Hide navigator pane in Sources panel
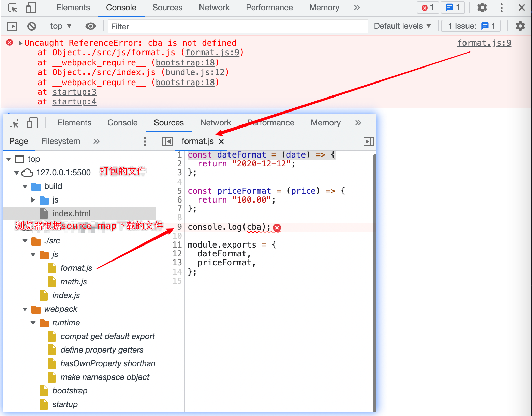The width and height of the screenshot is (532, 416). [167, 142]
